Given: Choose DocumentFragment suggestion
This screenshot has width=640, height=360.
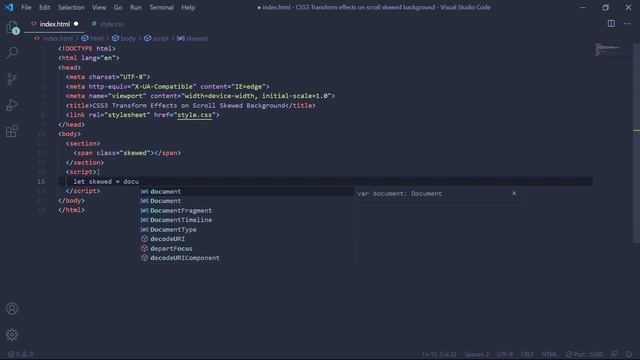Looking at the screenshot, I should click(x=247, y=211).
